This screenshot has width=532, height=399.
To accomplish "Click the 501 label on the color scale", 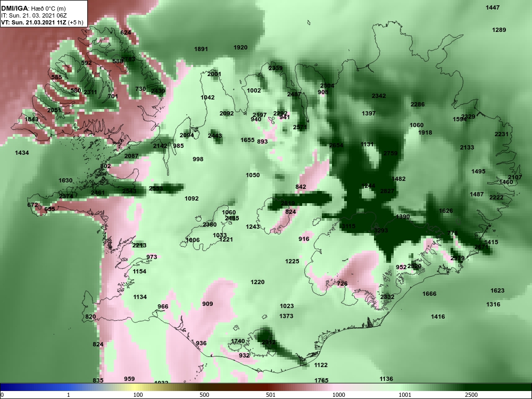I will click(x=270, y=395).
